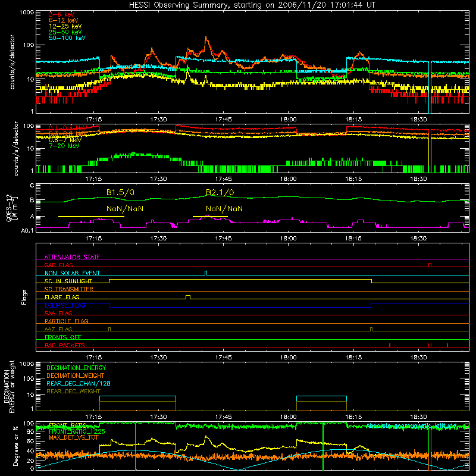Click the yellow interval bar under B2.1/0
Screen dimensions: 476x476
pos(210,217)
